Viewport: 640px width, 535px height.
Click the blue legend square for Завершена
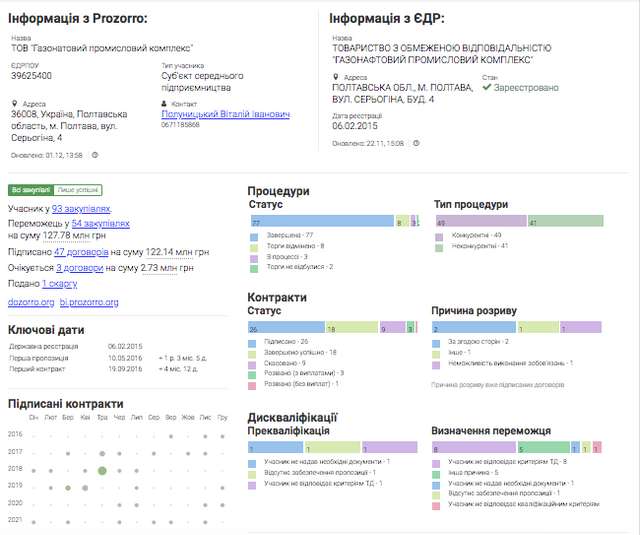coord(254,234)
